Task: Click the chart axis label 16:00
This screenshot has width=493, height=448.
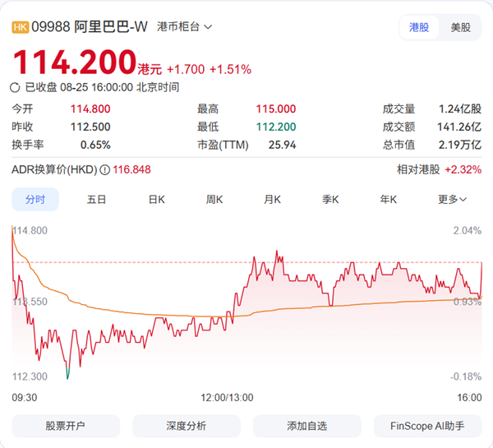Action: coord(469,398)
